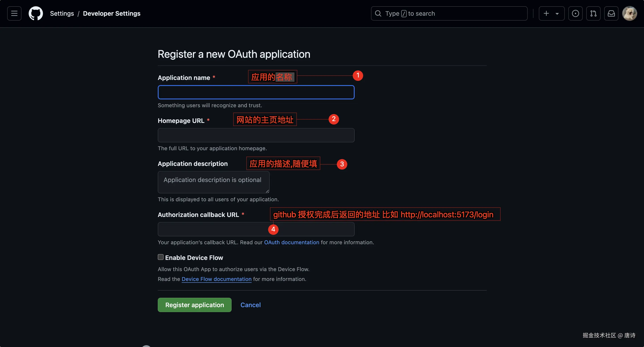644x347 pixels.
Task: Open the hamburger navigation menu
Action: [x=14, y=13]
